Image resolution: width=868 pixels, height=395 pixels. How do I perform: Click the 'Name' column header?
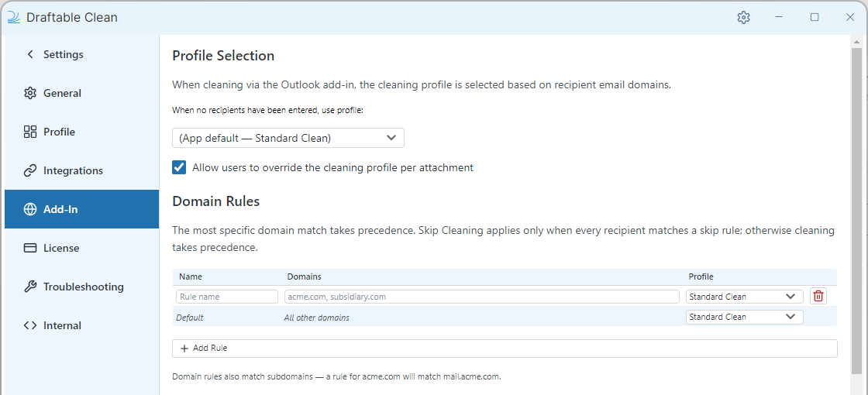click(191, 276)
